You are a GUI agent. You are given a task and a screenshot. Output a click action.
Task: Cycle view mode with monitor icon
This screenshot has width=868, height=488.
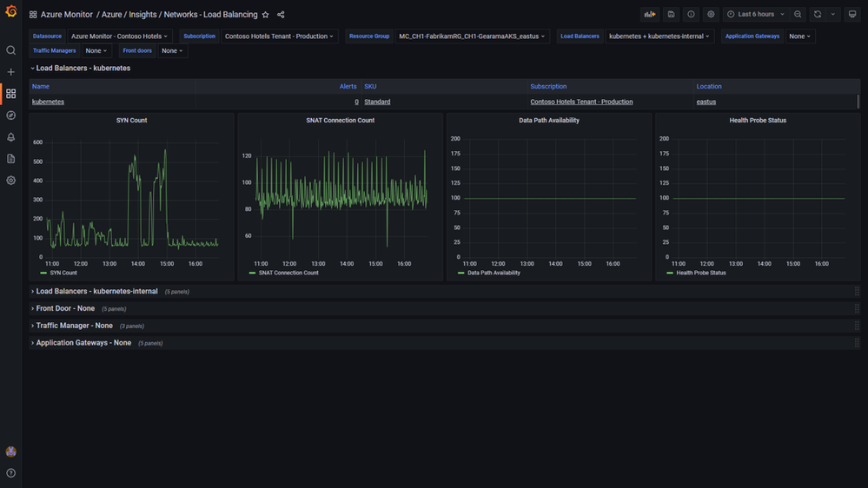[x=852, y=15]
